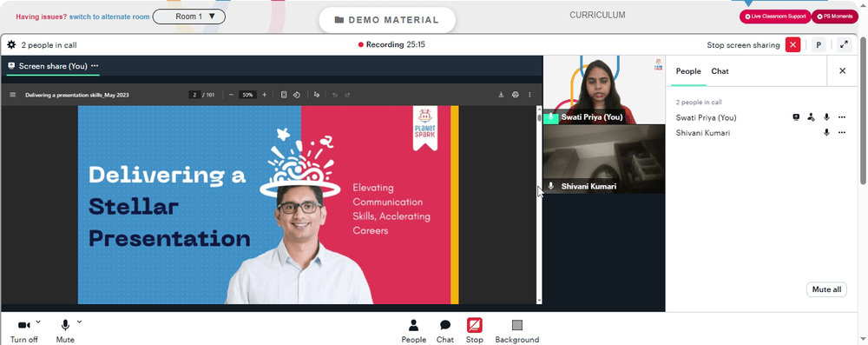Open the PDF viewer sidebar menu icon

coord(13,95)
